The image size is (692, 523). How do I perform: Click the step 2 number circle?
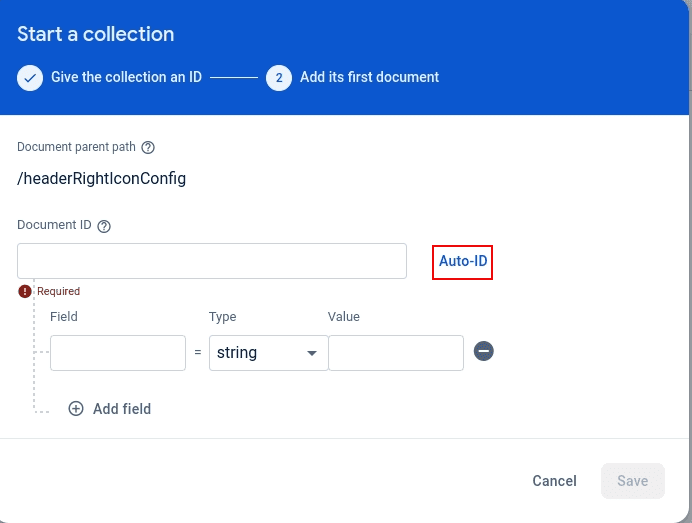pyautogui.click(x=279, y=77)
